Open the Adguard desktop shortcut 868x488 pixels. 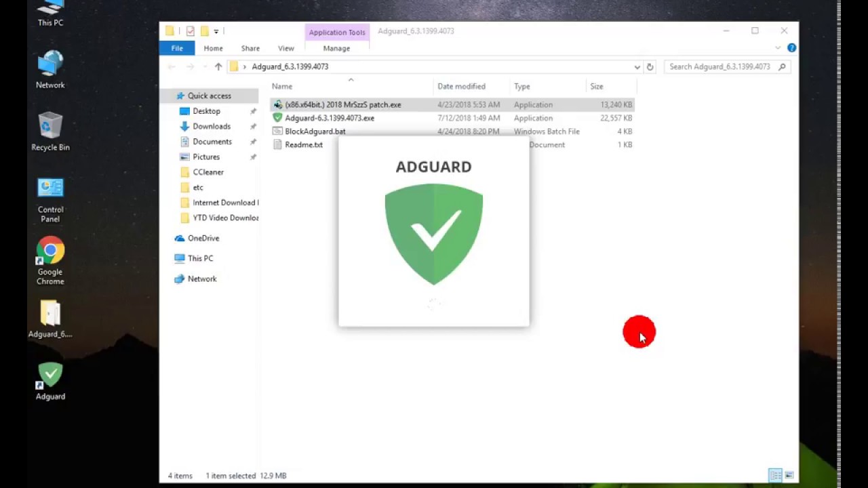coord(50,374)
